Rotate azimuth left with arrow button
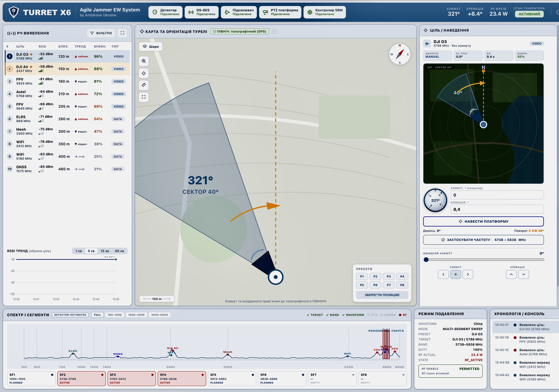Image resolution: width=559 pixels, height=392 pixels. pyautogui.click(x=443, y=274)
